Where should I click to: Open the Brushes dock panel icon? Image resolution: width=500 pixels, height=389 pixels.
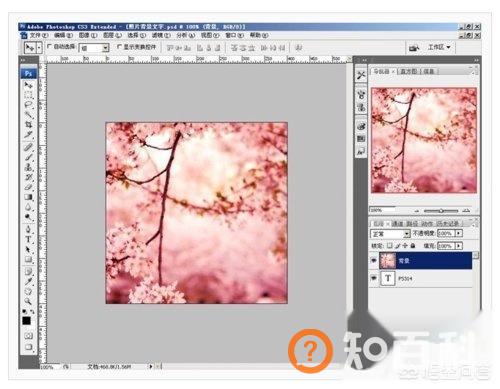[361, 95]
